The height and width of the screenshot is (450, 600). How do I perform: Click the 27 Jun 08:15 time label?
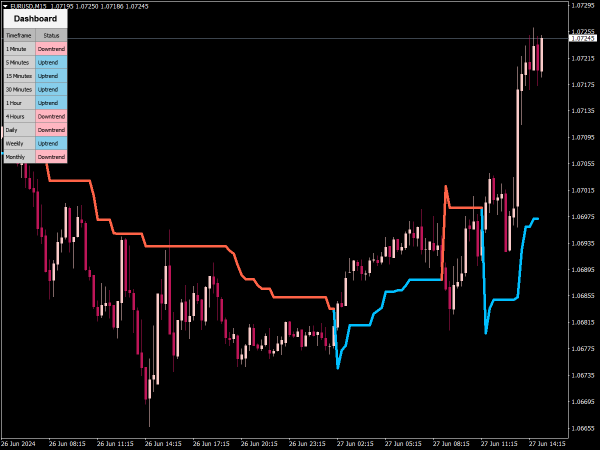pyautogui.click(x=451, y=444)
